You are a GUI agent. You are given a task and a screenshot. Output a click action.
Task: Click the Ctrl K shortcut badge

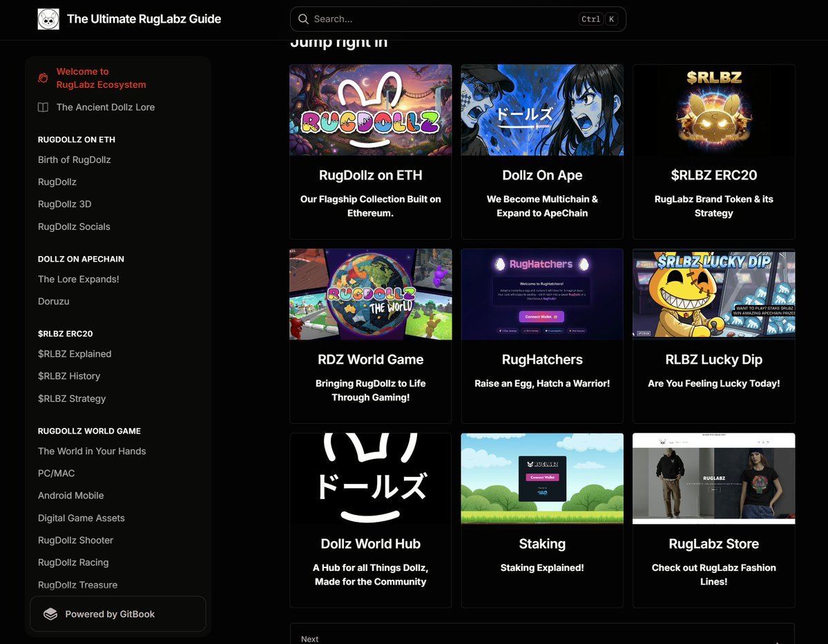[x=598, y=19]
